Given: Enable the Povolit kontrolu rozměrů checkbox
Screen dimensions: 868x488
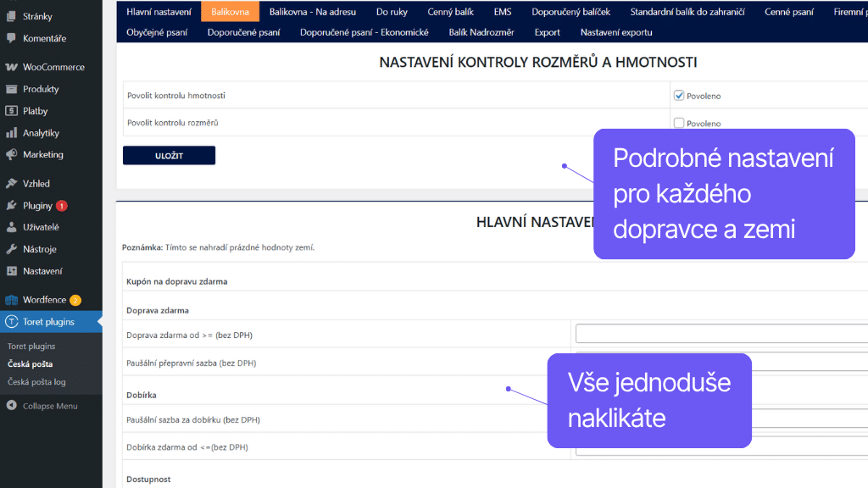Looking at the screenshot, I should click(x=679, y=123).
